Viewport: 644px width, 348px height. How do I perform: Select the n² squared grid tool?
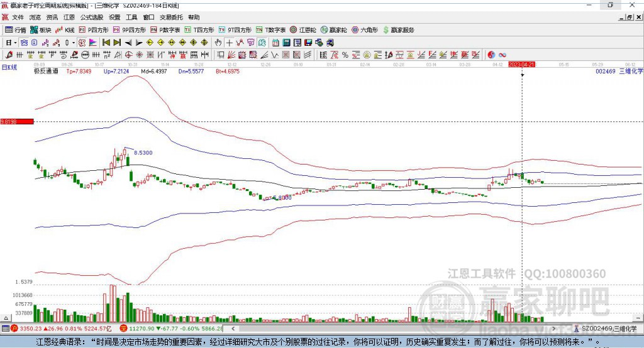[x=107, y=55]
